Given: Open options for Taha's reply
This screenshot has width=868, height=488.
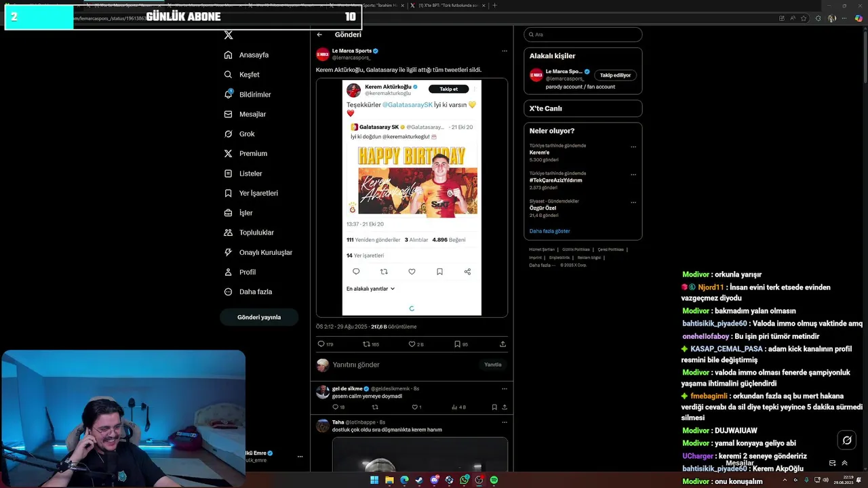Looking at the screenshot, I should 504,422.
